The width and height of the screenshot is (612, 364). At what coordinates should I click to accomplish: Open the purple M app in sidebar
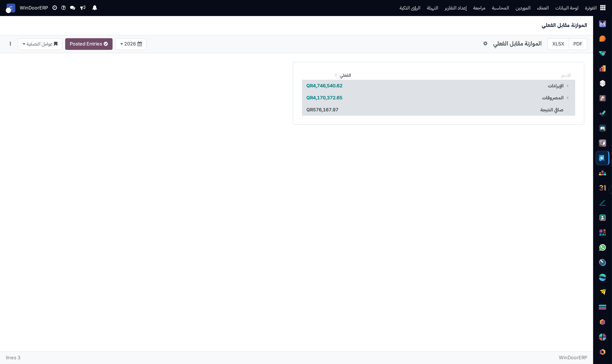click(x=602, y=24)
